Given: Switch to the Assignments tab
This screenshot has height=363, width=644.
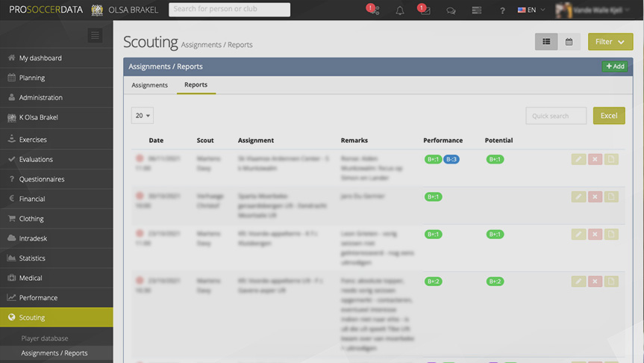Looking at the screenshot, I should [x=149, y=85].
